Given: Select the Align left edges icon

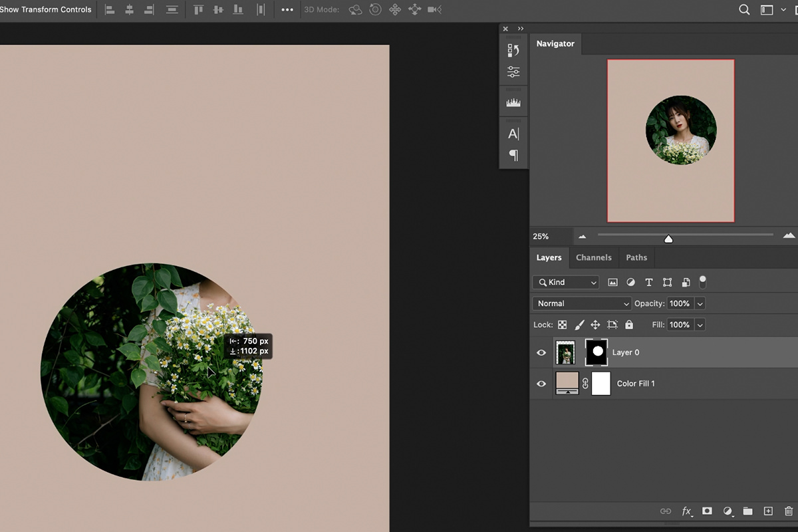Looking at the screenshot, I should pyautogui.click(x=110, y=9).
